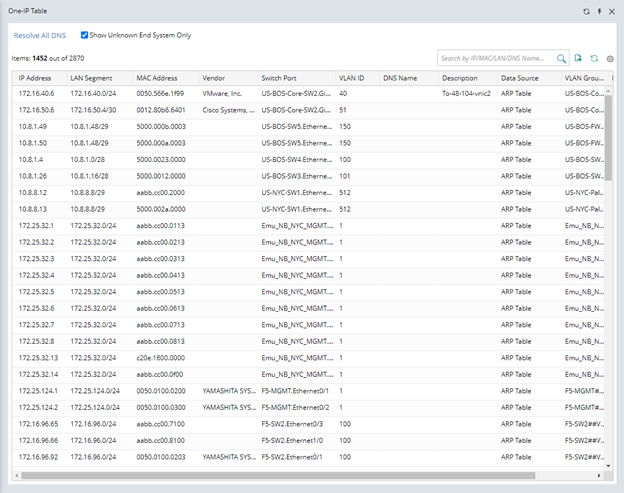Click the vertical scrollbar of the table
Screen dimensions: 624x493
[x=609, y=130]
